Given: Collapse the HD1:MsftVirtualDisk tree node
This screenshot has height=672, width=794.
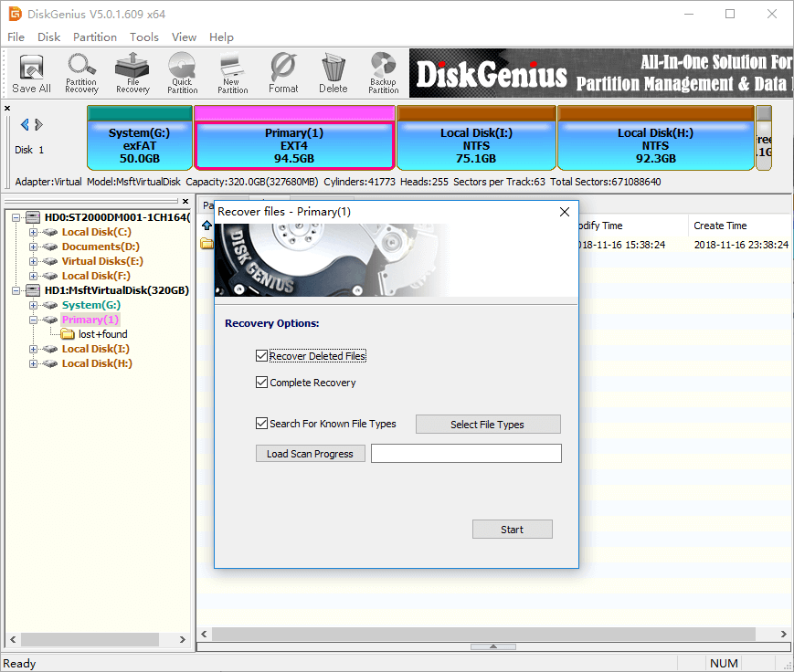Looking at the screenshot, I should tap(16, 290).
